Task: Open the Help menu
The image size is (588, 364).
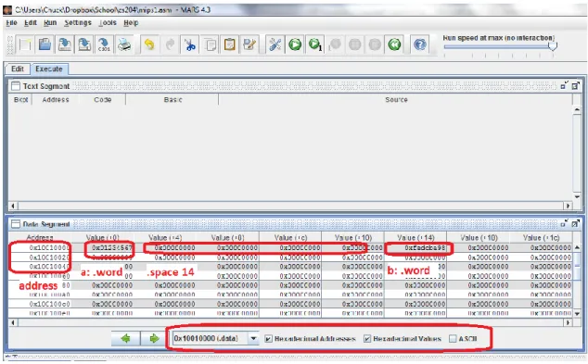Action: coord(131,23)
